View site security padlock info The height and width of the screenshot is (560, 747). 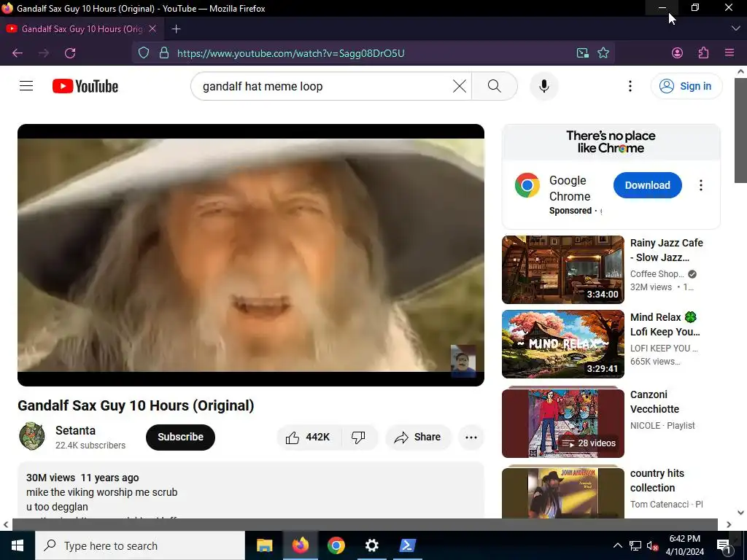tap(164, 52)
